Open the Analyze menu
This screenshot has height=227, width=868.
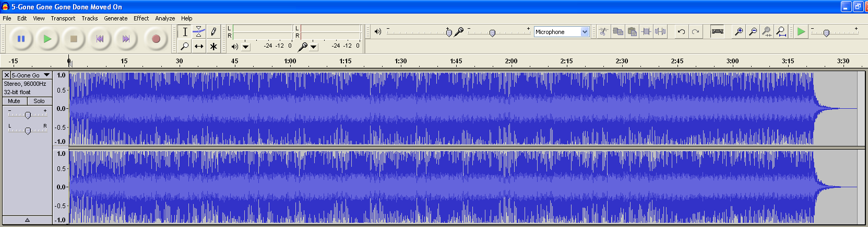[165, 18]
